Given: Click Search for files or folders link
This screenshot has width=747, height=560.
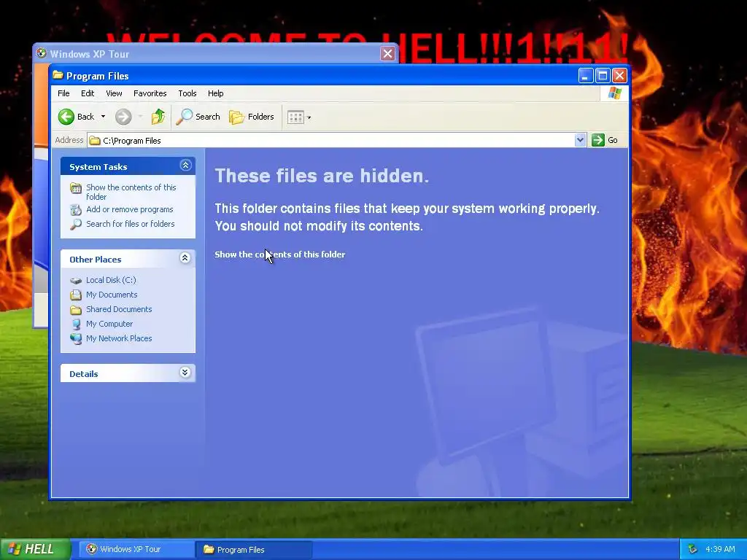Looking at the screenshot, I should [x=131, y=224].
